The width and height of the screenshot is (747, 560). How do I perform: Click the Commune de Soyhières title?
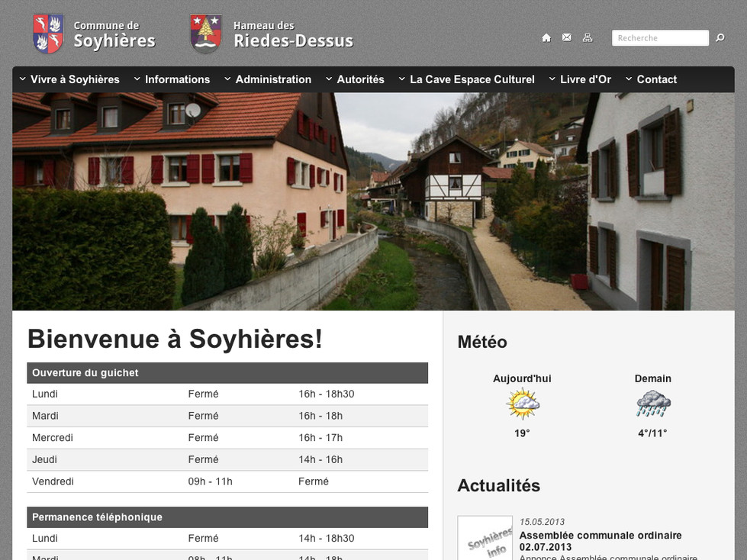[114, 35]
